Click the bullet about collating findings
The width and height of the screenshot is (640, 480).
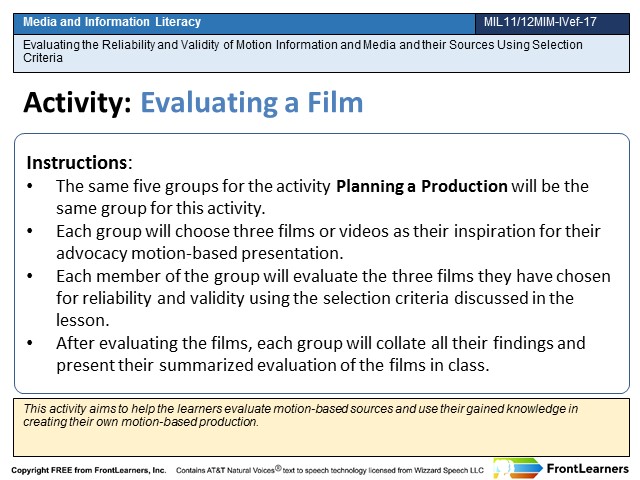pyautogui.click(x=320, y=354)
